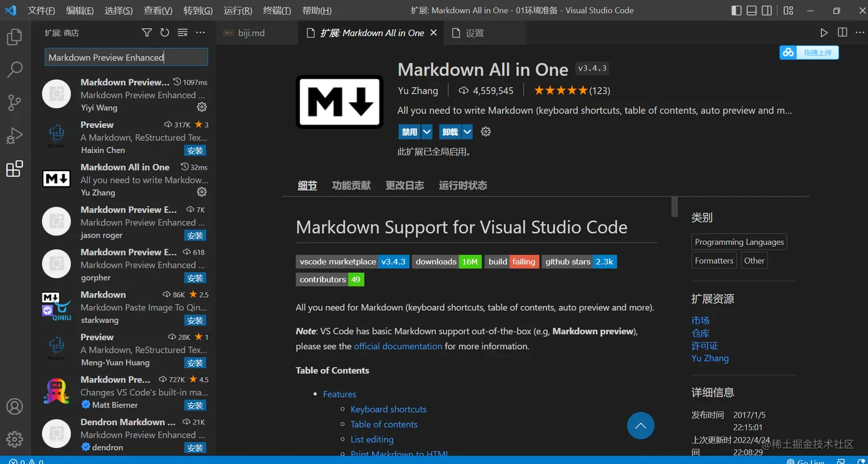Select the Extensions view icon

click(x=14, y=169)
